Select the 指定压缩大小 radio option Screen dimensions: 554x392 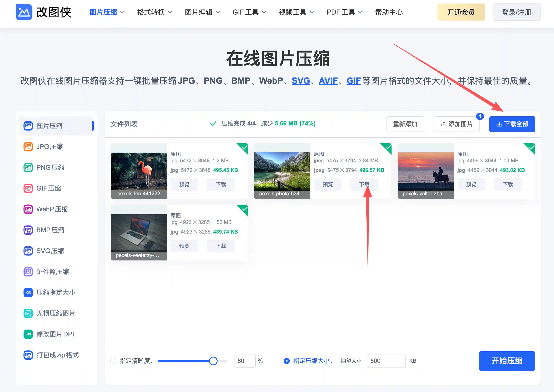(x=287, y=361)
